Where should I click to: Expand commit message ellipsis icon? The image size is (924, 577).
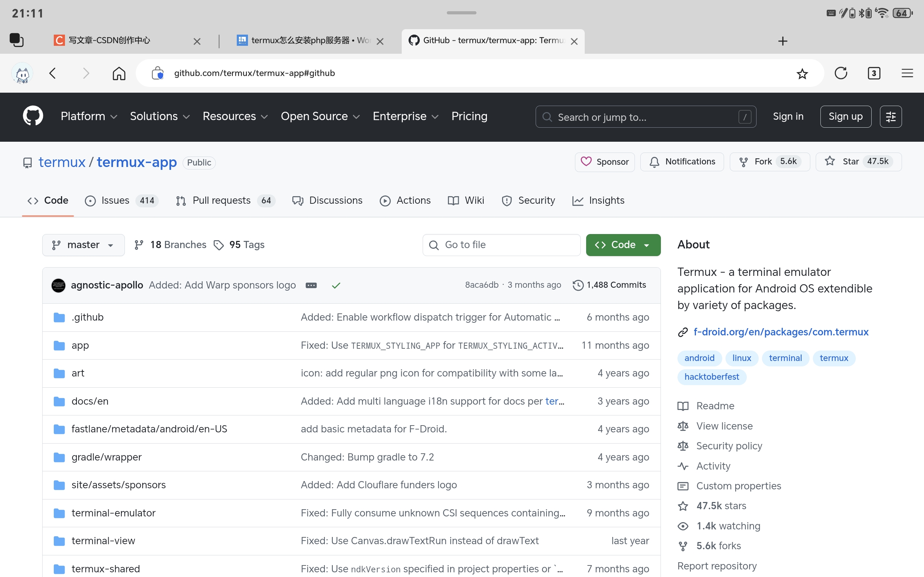(311, 285)
